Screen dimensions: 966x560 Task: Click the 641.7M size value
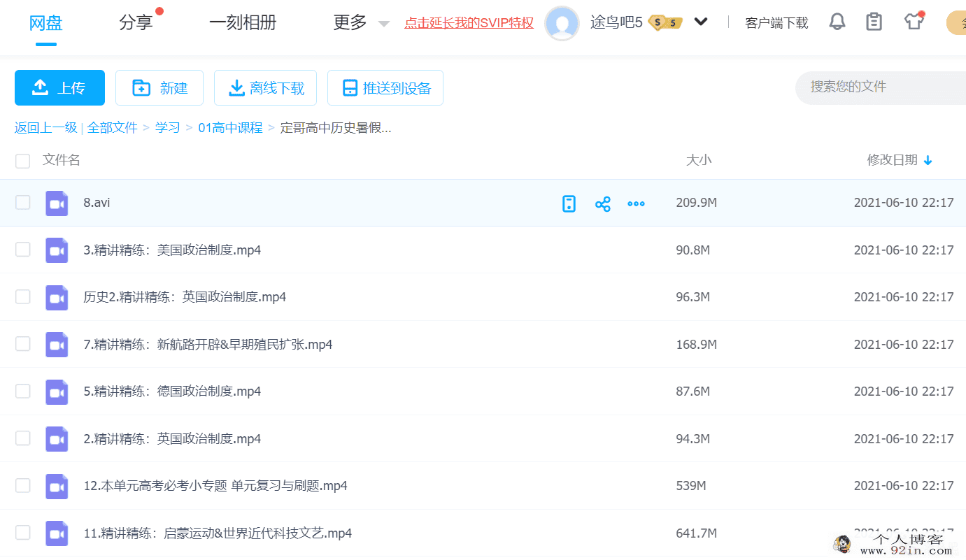(x=696, y=533)
